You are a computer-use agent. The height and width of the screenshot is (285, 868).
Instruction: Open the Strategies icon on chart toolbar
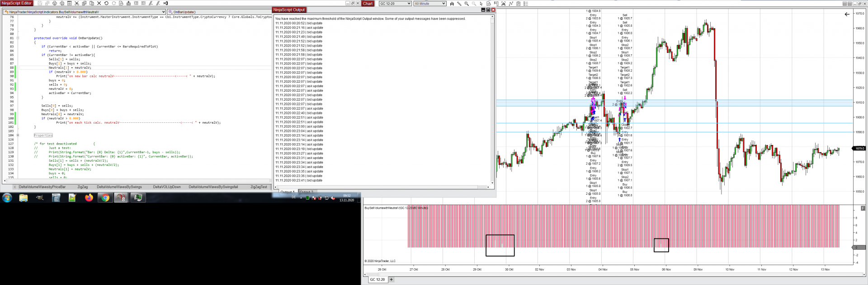coord(511,4)
